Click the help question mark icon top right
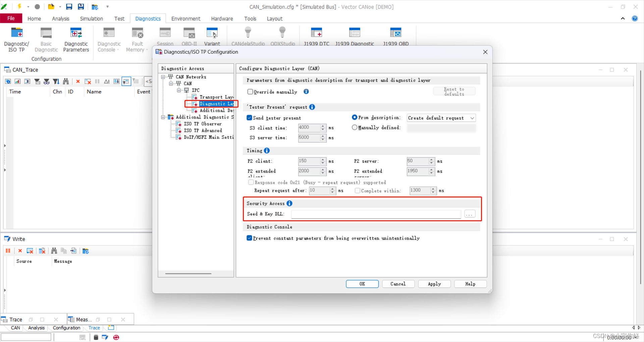The width and height of the screenshot is (644, 342). (635, 18)
